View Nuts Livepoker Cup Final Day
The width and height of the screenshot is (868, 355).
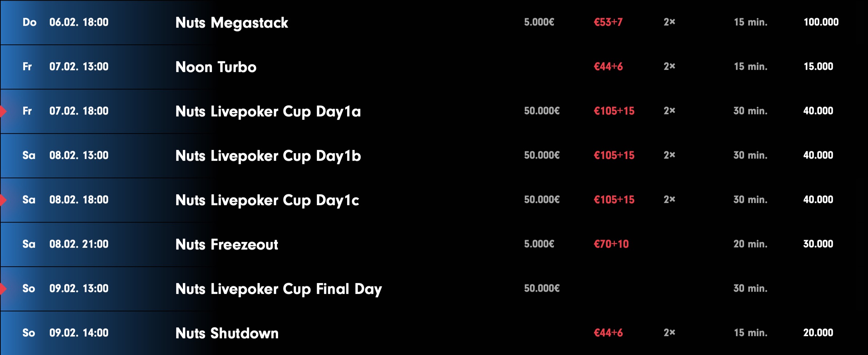[x=278, y=289]
